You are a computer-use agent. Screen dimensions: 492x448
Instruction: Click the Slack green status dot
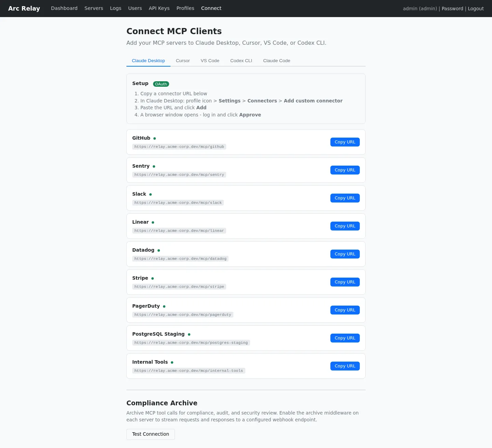(150, 194)
